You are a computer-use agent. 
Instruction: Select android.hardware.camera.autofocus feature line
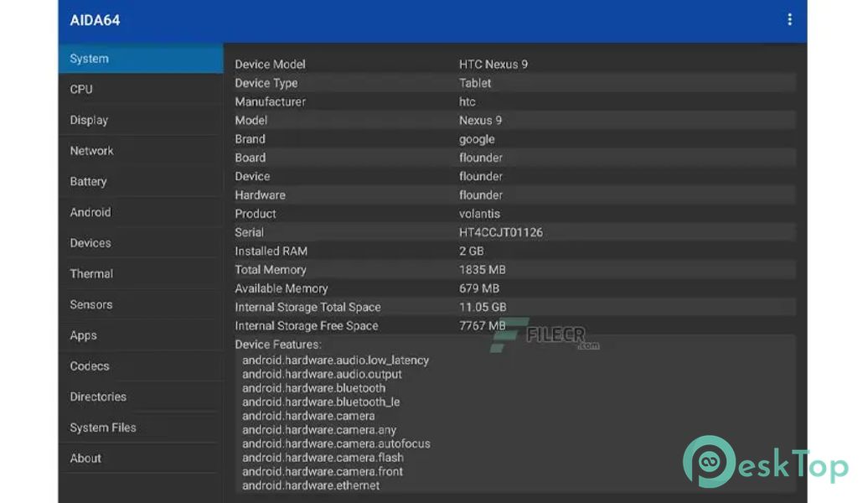[336, 443]
